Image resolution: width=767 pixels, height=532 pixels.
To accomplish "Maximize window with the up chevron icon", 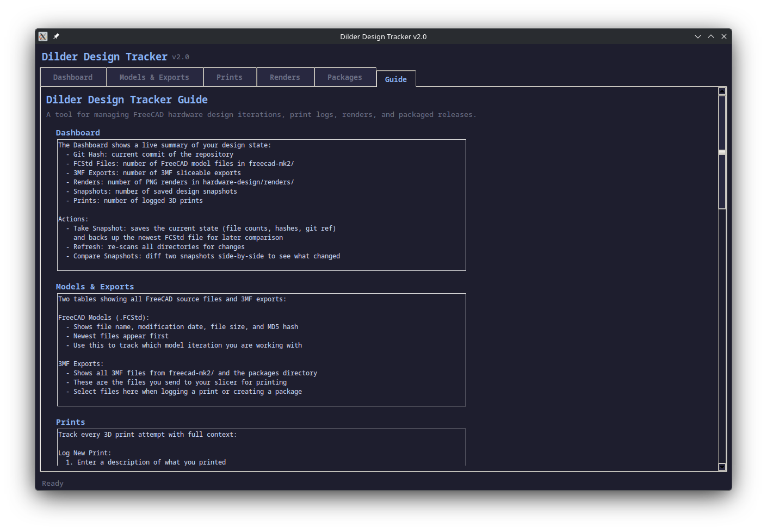I will pos(711,36).
